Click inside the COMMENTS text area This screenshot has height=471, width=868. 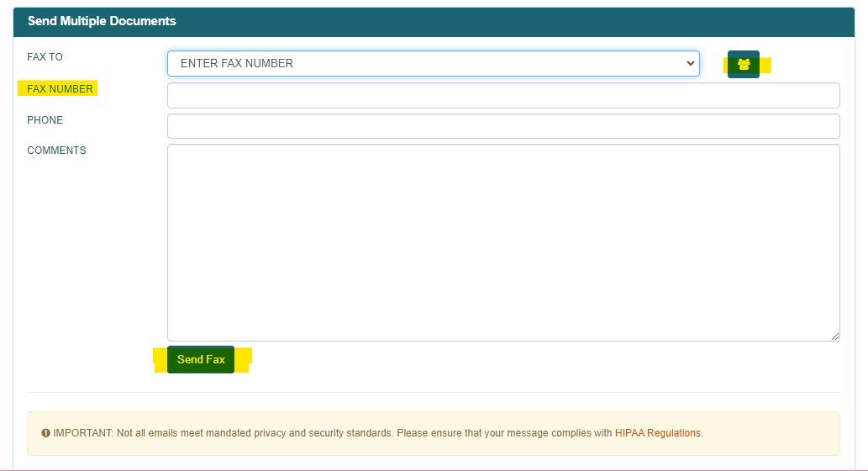click(502, 242)
